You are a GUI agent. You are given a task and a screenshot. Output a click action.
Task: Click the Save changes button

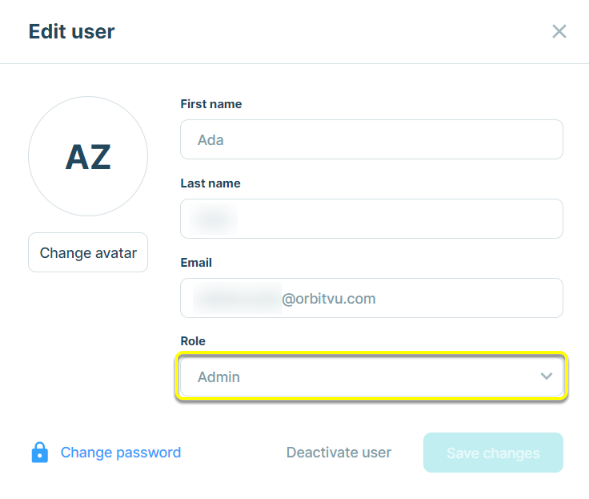[493, 453]
